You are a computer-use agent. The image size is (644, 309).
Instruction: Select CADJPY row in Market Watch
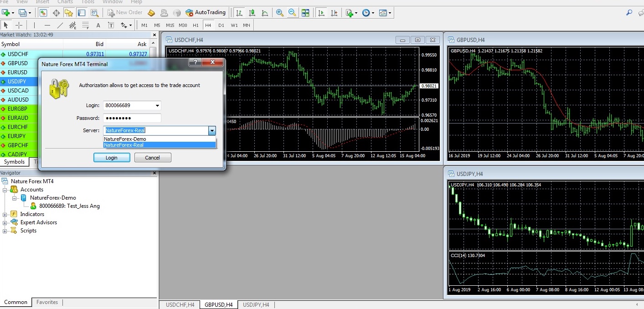coord(19,154)
